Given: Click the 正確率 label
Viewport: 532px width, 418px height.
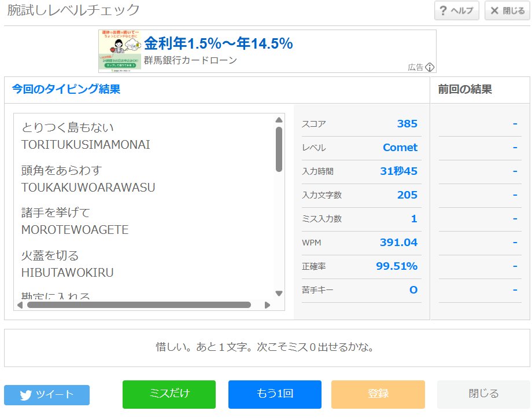Looking at the screenshot, I should 314,266.
